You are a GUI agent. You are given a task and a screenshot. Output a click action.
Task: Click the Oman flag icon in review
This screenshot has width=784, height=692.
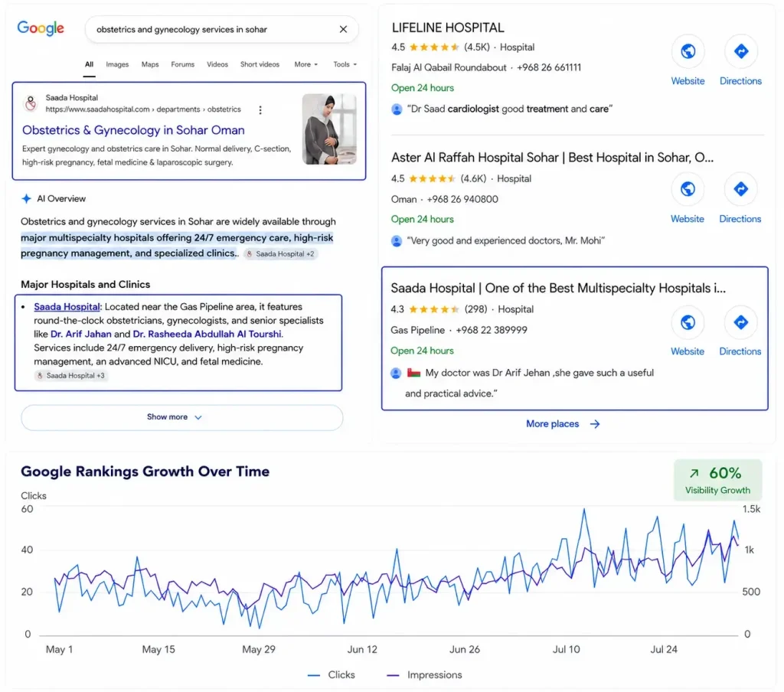[x=413, y=373]
